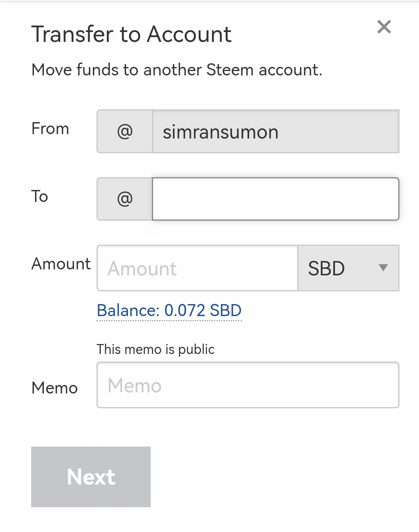Image resolution: width=419 pixels, height=532 pixels.
Task: Click the Amount label
Action: [x=61, y=264]
